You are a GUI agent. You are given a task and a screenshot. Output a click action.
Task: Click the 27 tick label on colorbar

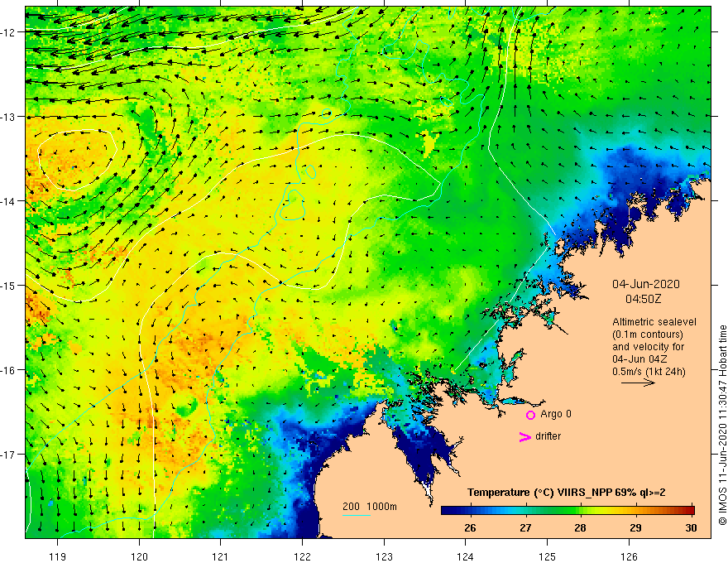[x=525, y=527]
